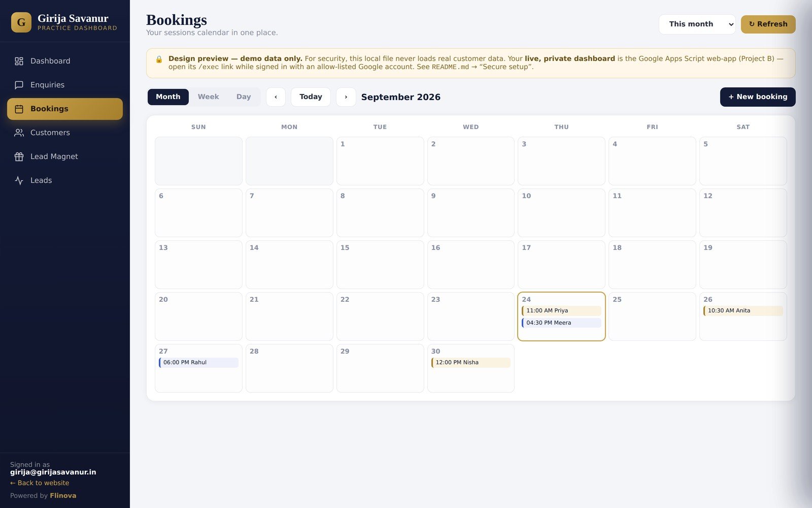This screenshot has width=812, height=508.
Task: Select the September 25 day cell
Action: coord(652,316)
